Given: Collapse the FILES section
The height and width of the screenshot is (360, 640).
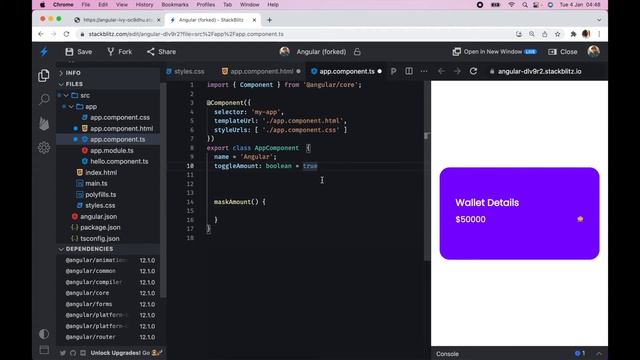Looking at the screenshot, I should [x=109, y=84].
